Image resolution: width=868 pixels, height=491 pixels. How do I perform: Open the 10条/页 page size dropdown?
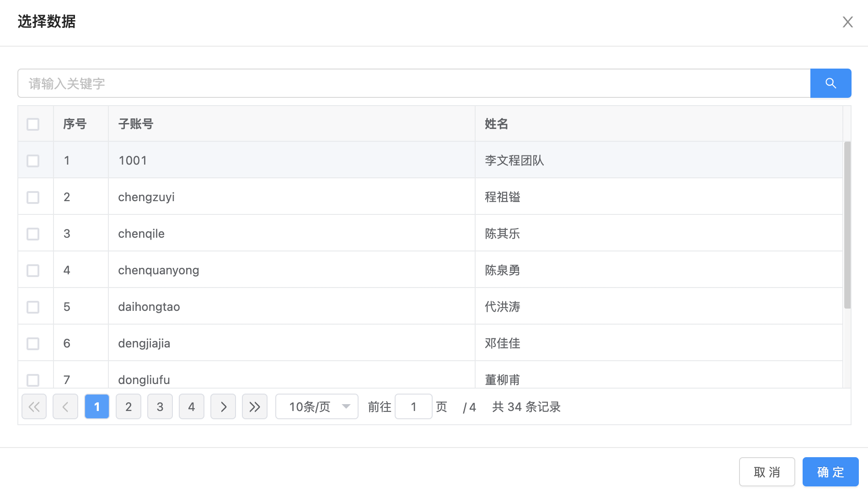(x=316, y=406)
